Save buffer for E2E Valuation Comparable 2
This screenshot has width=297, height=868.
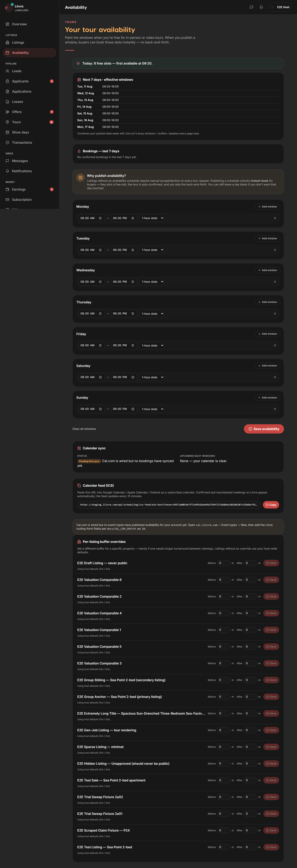[271, 596]
